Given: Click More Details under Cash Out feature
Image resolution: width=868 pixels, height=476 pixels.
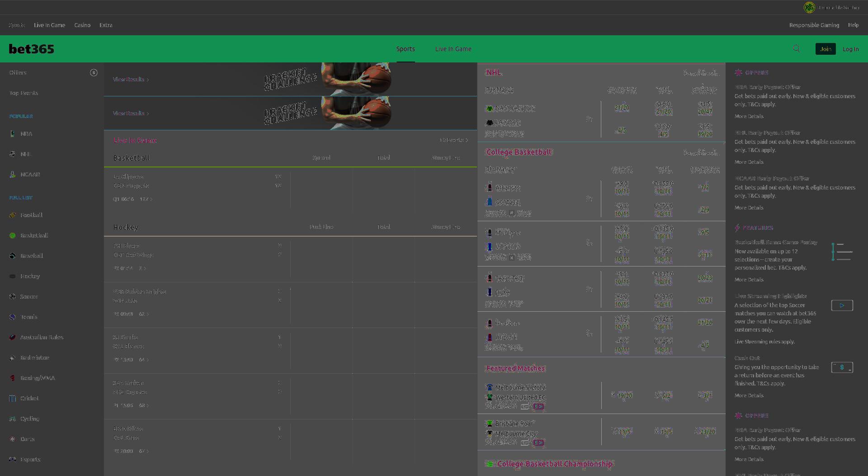Looking at the screenshot, I should point(749,395).
